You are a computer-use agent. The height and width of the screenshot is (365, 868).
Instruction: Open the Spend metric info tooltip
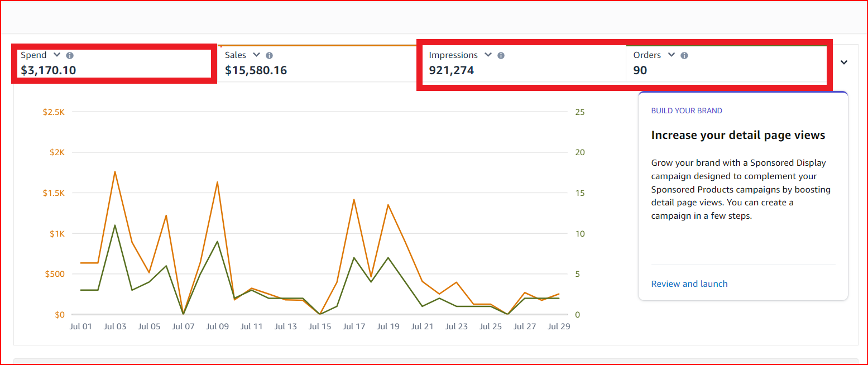click(69, 55)
